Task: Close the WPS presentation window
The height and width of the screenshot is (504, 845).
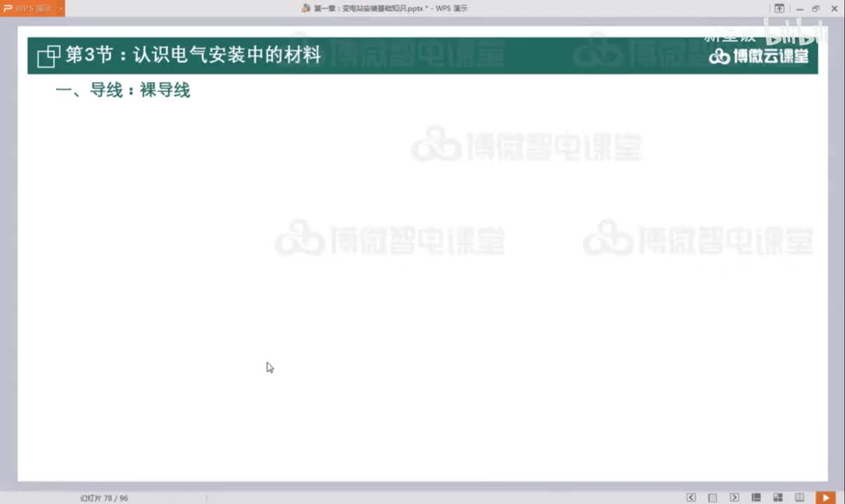Action: (834, 8)
